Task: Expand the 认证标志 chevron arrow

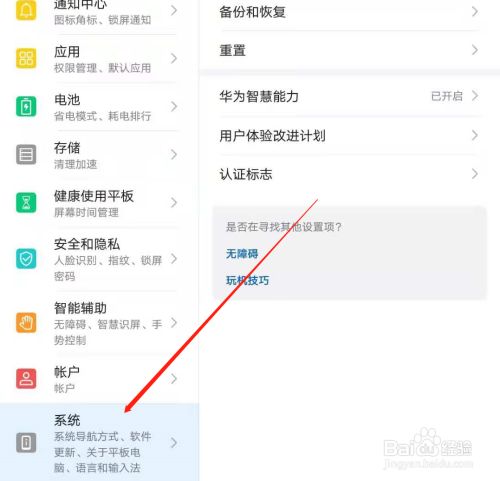Action: pos(475,174)
